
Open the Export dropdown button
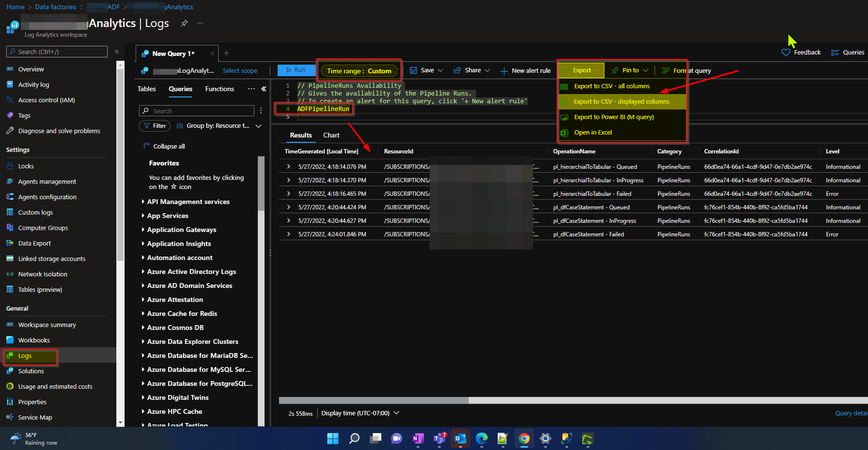tap(581, 70)
